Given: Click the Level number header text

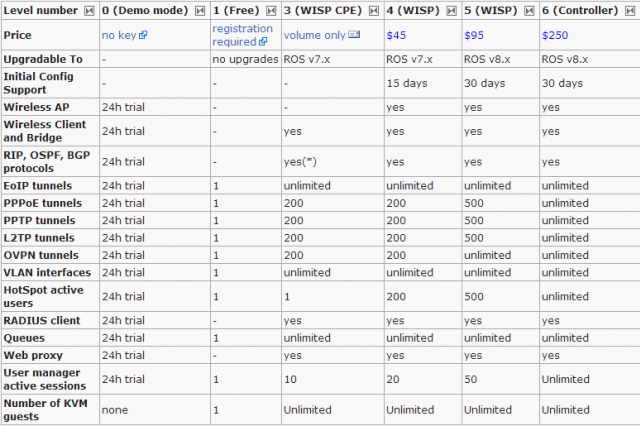Looking at the screenshot, I should click(x=40, y=11).
